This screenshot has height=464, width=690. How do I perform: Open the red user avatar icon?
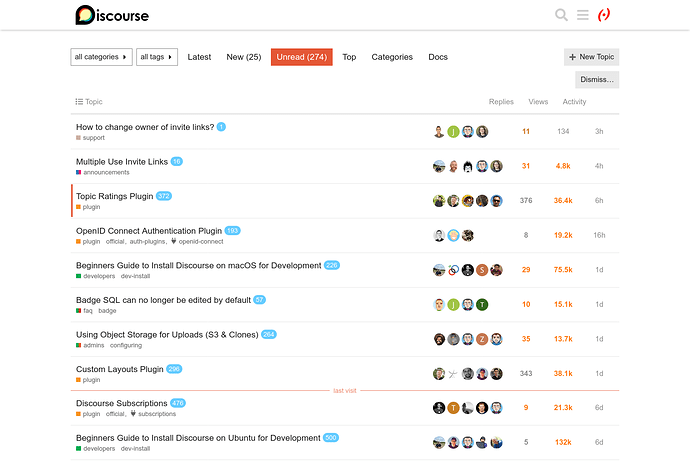604,15
